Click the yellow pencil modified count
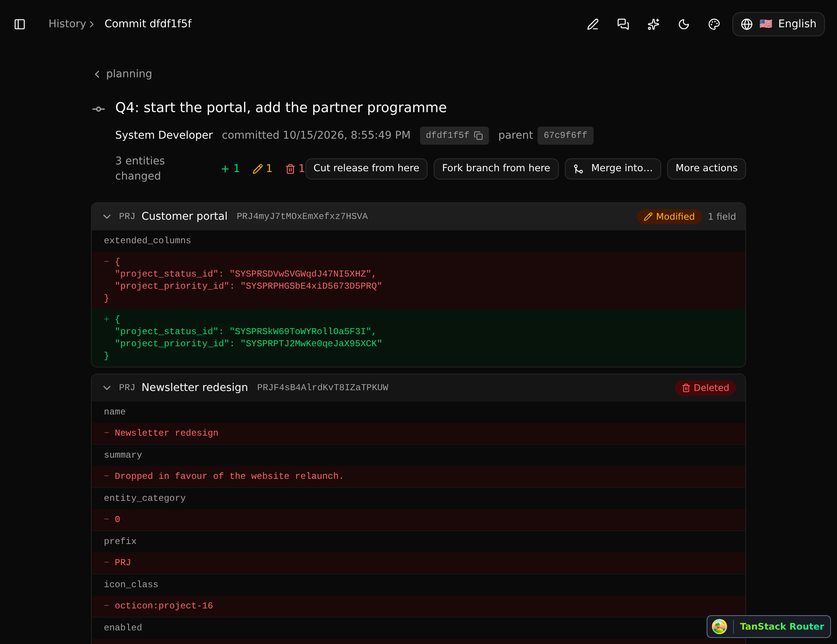The width and height of the screenshot is (837, 644). (263, 169)
